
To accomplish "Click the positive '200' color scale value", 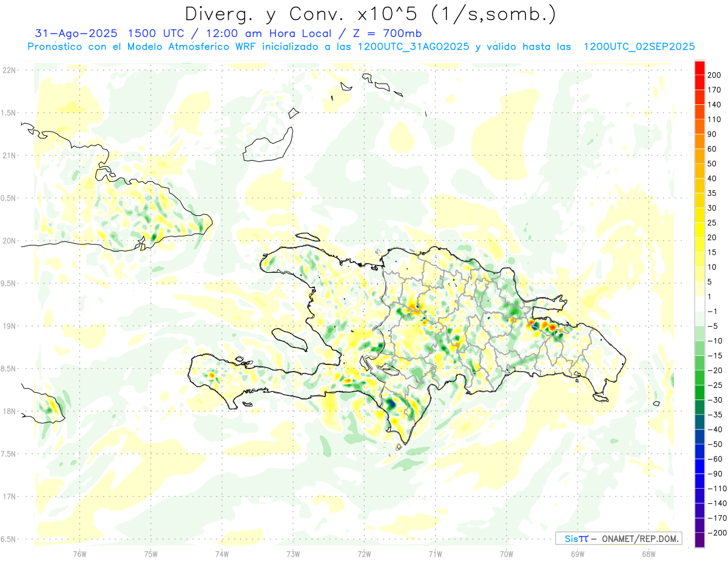I will (715, 75).
